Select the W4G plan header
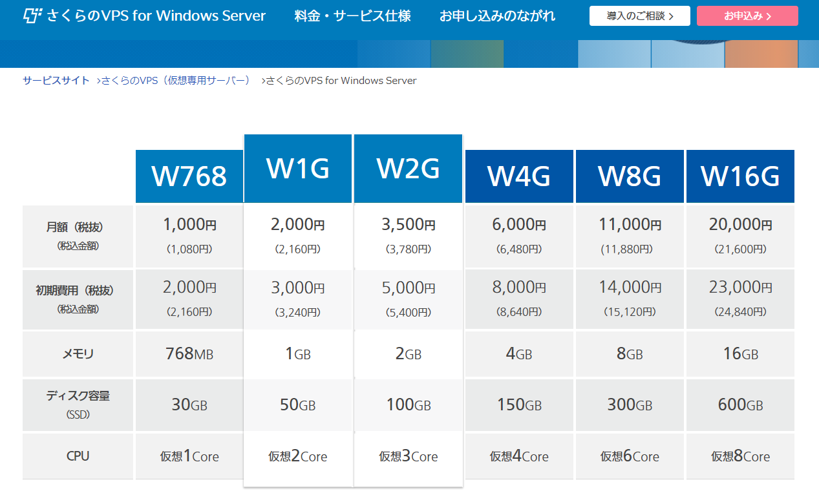The height and width of the screenshot is (504, 819). (x=519, y=176)
